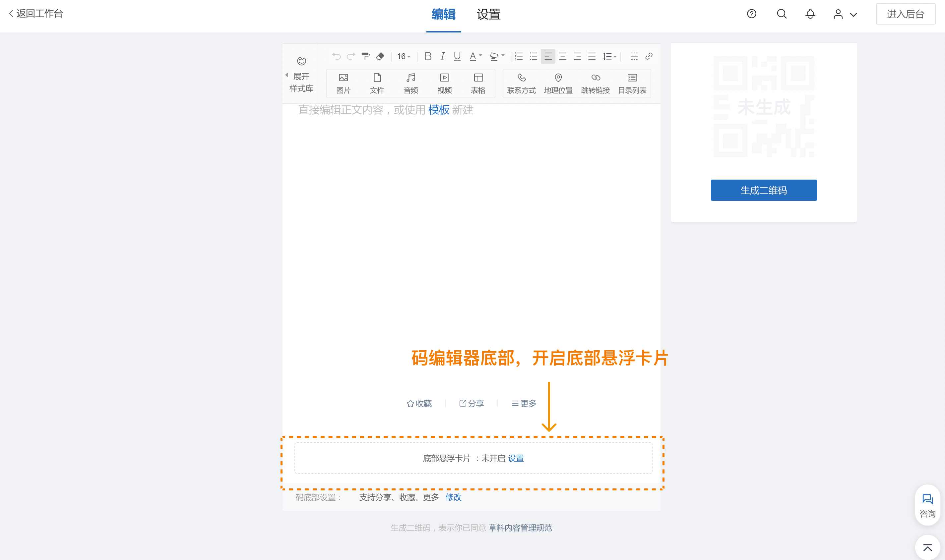945x560 pixels.
Task: Open the font size 16 dropdown
Action: point(404,56)
